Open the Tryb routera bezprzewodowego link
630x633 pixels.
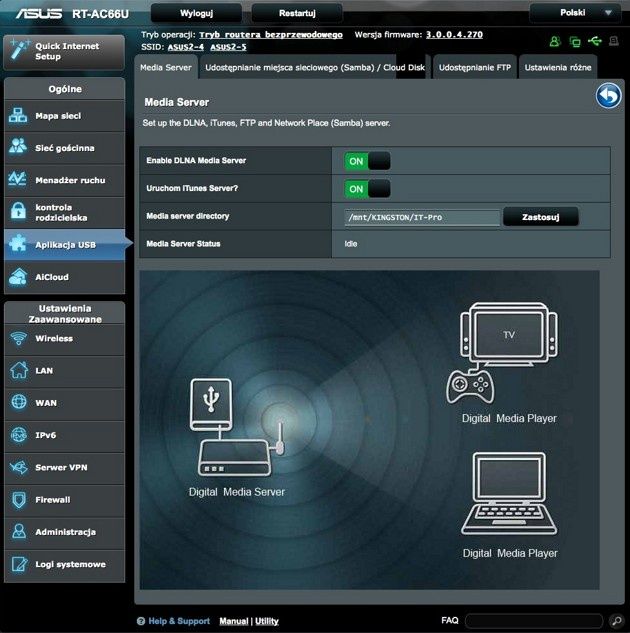271,35
